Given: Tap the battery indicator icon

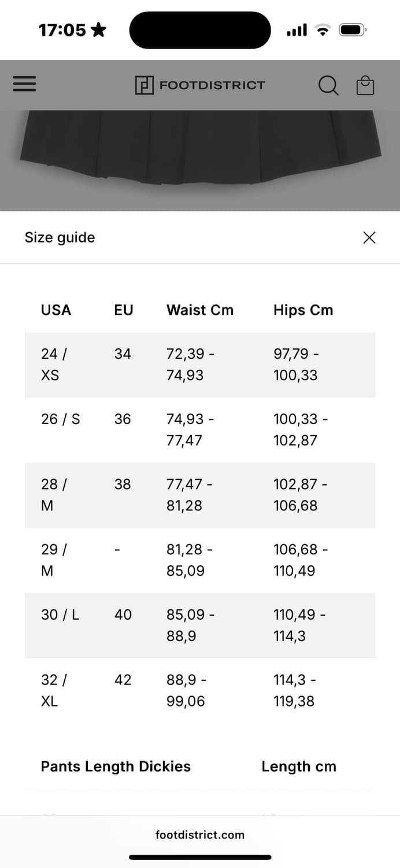Looking at the screenshot, I should [352, 30].
